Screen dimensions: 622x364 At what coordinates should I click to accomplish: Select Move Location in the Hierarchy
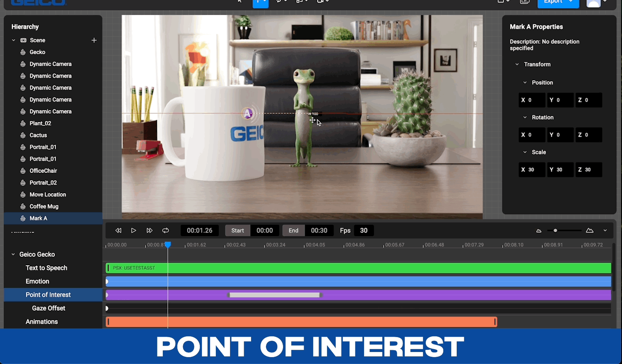pyautogui.click(x=48, y=194)
